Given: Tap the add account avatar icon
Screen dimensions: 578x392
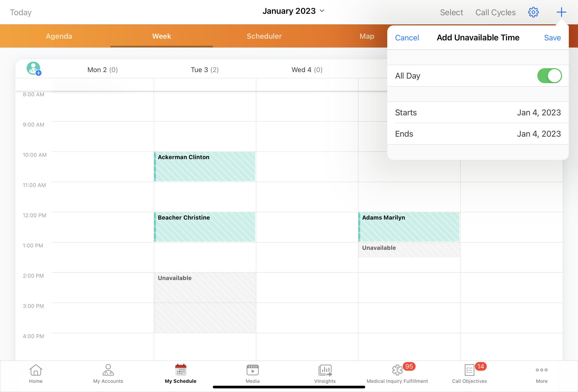Looking at the screenshot, I should point(34,69).
